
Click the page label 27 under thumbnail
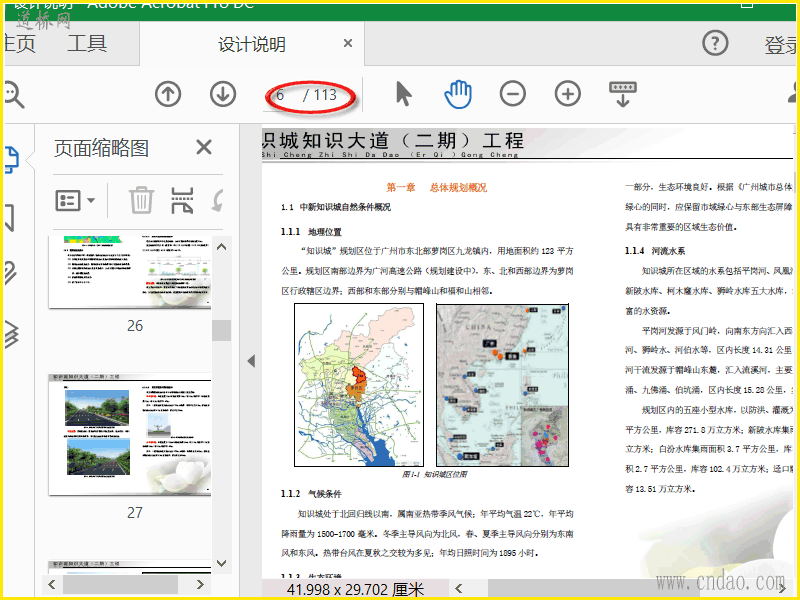point(135,512)
